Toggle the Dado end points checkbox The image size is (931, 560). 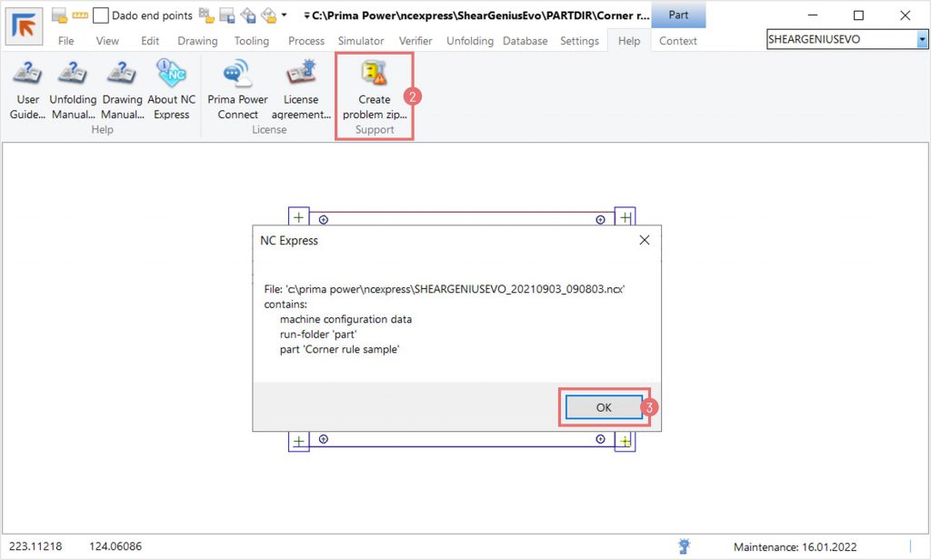[102, 15]
